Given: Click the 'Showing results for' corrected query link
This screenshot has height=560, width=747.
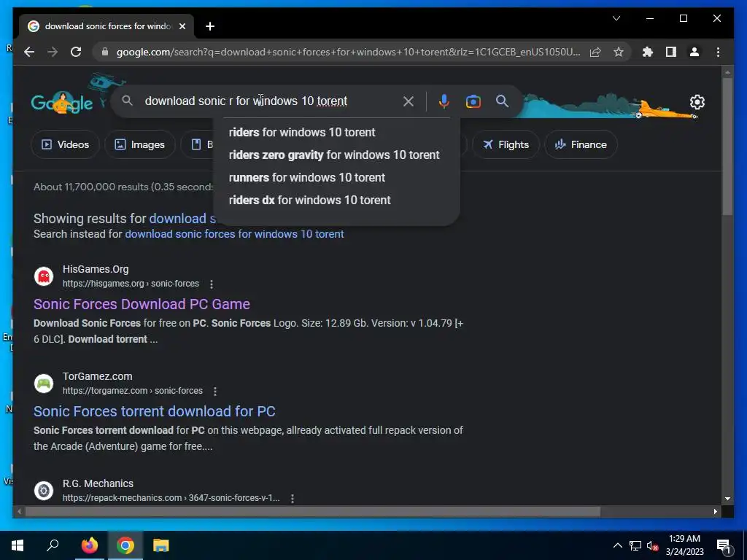Looking at the screenshot, I should pos(182,219).
